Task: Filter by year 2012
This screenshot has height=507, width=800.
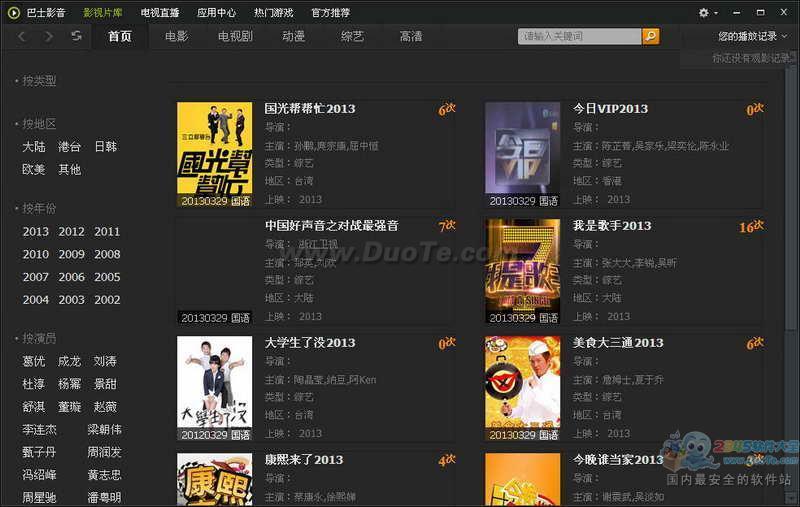Action: click(x=71, y=232)
